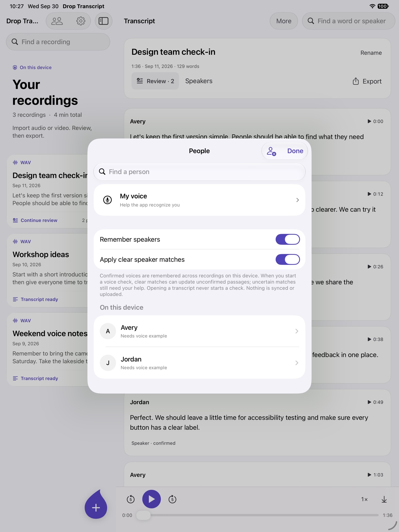The height and width of the screenshot is (532, 399).
Task: Open Workshop ideas Transcript ready link
Action: pyautogui.click(x=35, y=299)
